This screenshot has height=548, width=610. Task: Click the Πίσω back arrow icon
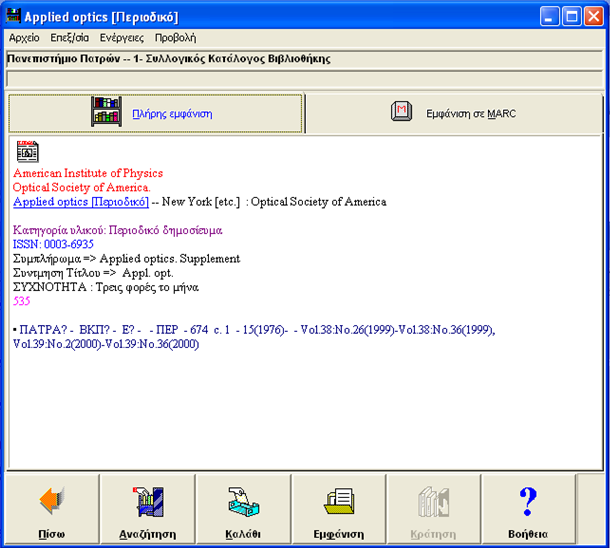pos(52,501)
